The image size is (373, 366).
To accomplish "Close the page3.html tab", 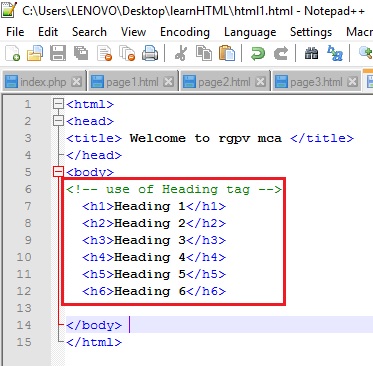I will (353, 82).
